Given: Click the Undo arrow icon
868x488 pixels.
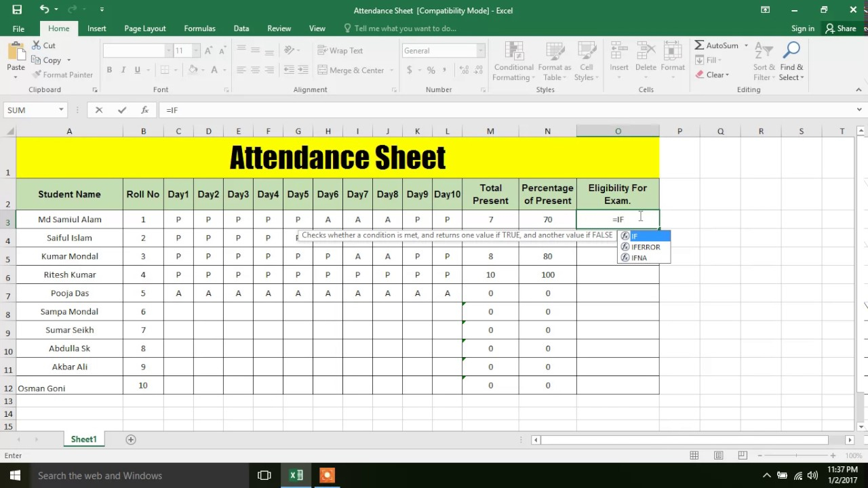Looking at the screenshot, I should [x=44, y=9].
